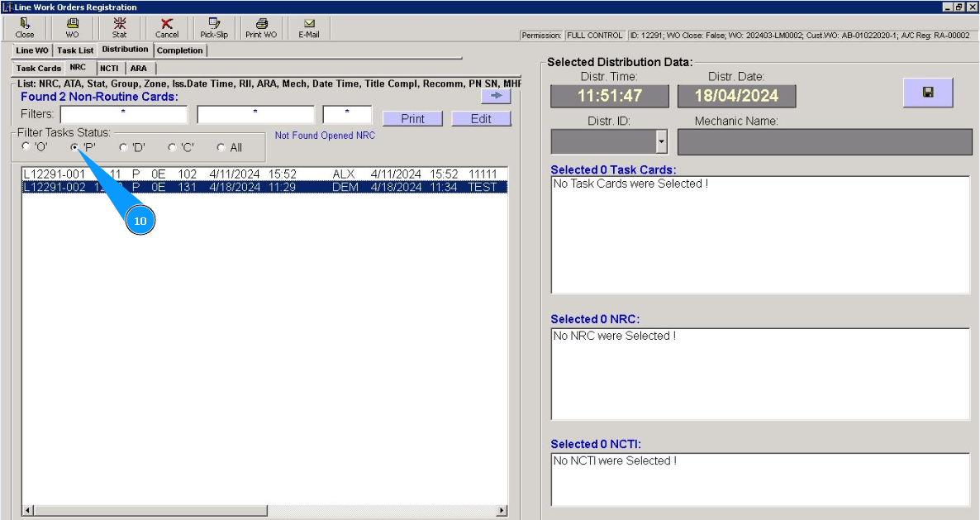Click the floppy disk save button
Screen dimensions: 980x520
tap(928, 93)
